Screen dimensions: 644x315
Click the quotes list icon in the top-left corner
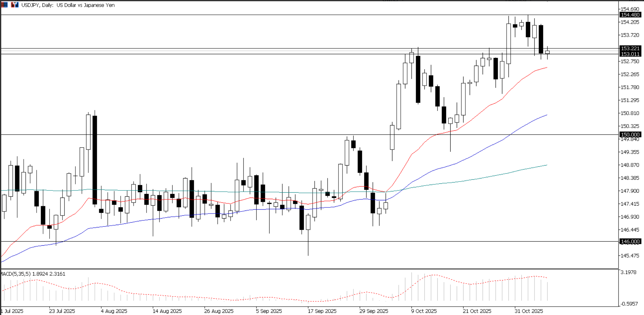click(4, 5)
